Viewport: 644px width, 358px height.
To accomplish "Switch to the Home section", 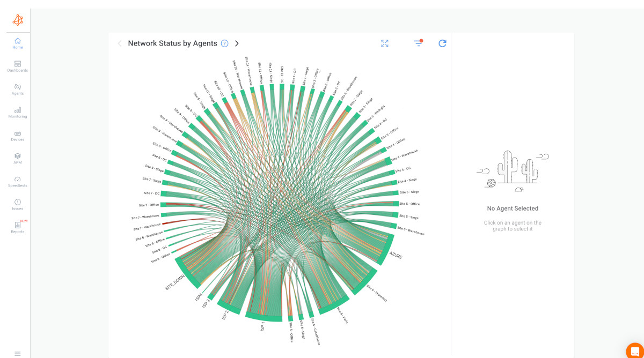I will pos(17,43).
